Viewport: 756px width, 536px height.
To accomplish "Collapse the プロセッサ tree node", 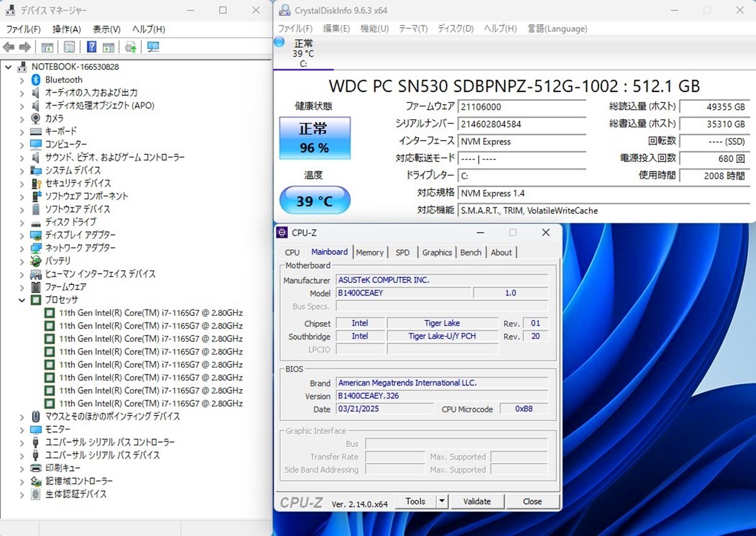I will (22, 300).
